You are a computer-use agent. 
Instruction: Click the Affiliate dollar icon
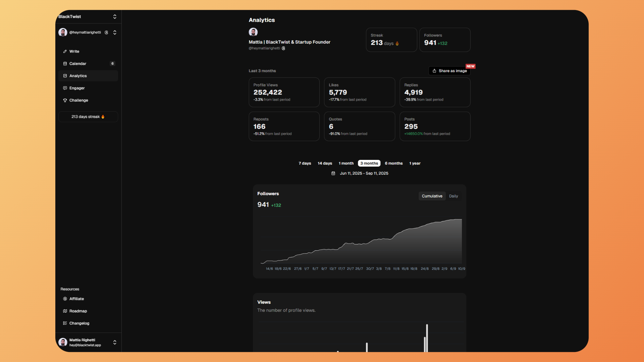tap(65, 299)
